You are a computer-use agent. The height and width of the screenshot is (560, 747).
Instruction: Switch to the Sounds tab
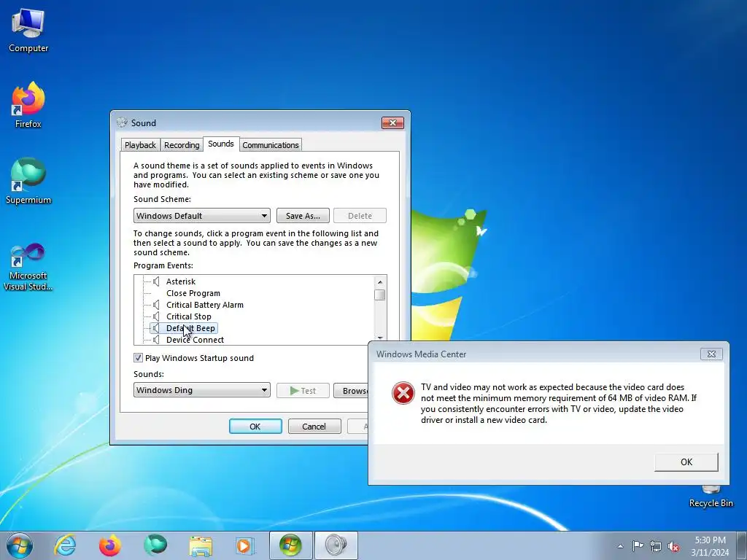[x=220, y=144]
